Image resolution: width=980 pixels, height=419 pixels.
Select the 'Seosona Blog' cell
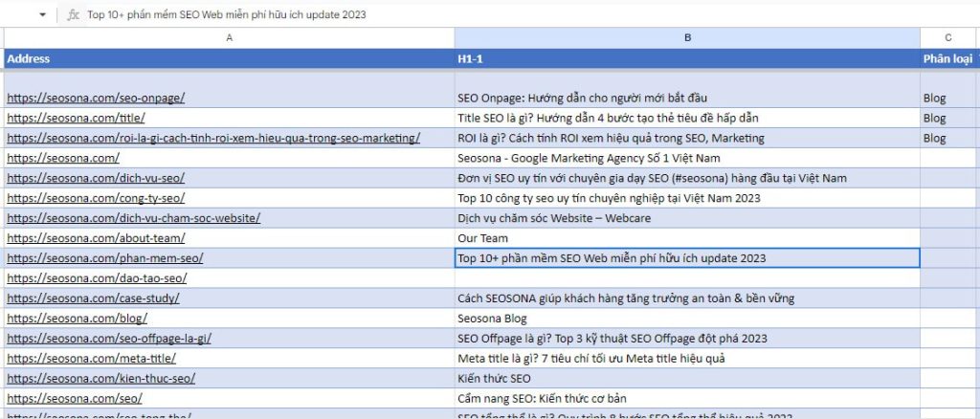pyautogui.click(x=687, y=318)
